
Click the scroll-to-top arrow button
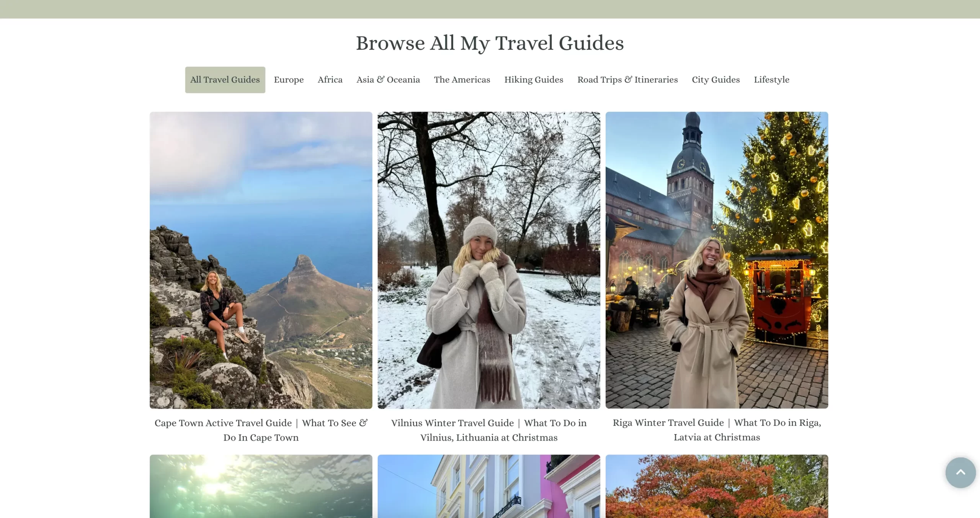[960, 472]
